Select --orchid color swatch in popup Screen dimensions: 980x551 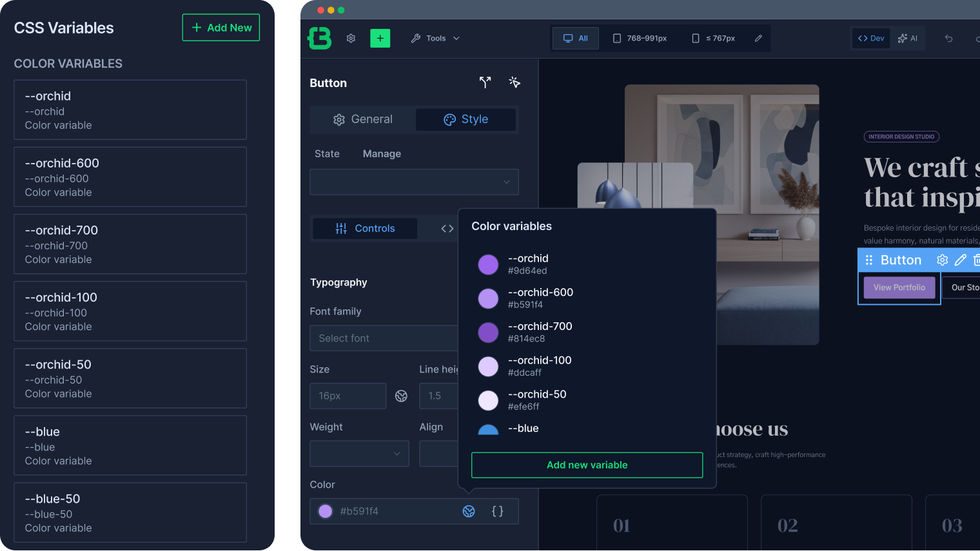(x=488, y=265)
